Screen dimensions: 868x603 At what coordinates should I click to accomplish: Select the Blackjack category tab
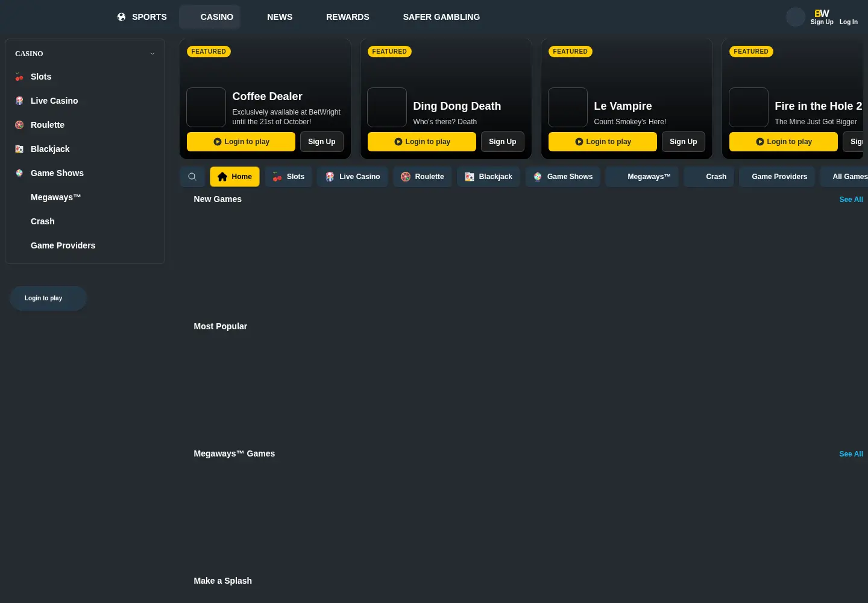pos(489,177)
